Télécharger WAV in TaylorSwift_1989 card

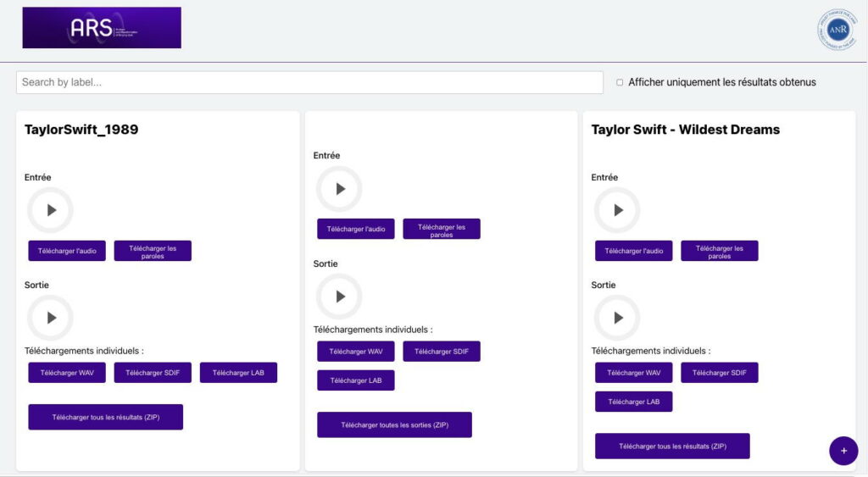click(x=67, y=373)
